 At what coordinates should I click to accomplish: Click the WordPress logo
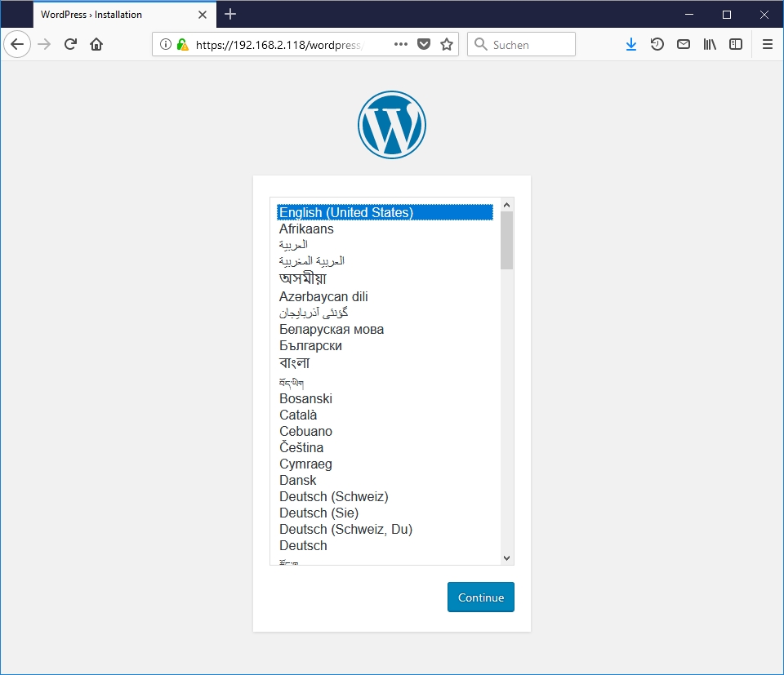tap(392, 125)
